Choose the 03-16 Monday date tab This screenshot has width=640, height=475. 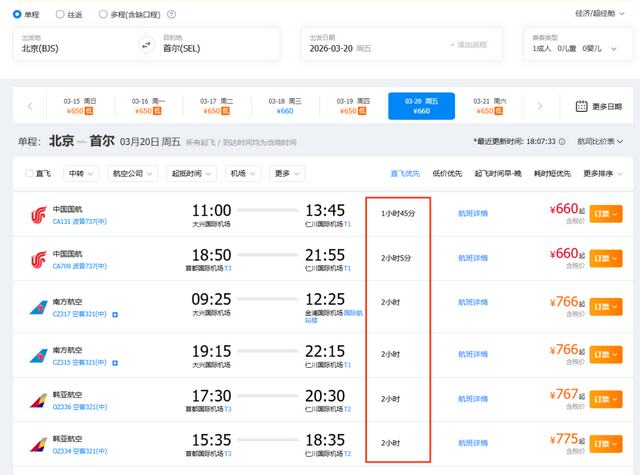(148, 106)
